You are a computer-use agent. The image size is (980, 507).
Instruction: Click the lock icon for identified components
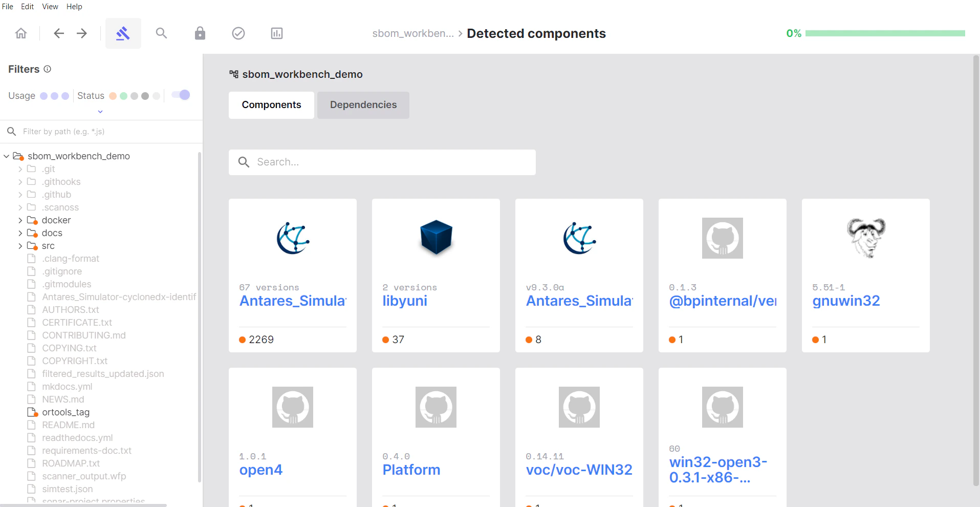point(200,33)
